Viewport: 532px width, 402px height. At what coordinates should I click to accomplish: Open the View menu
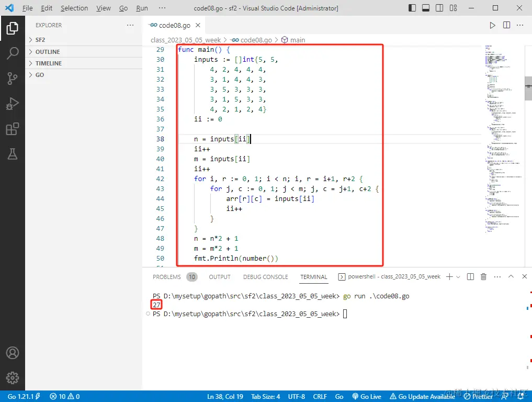(103, 8)
